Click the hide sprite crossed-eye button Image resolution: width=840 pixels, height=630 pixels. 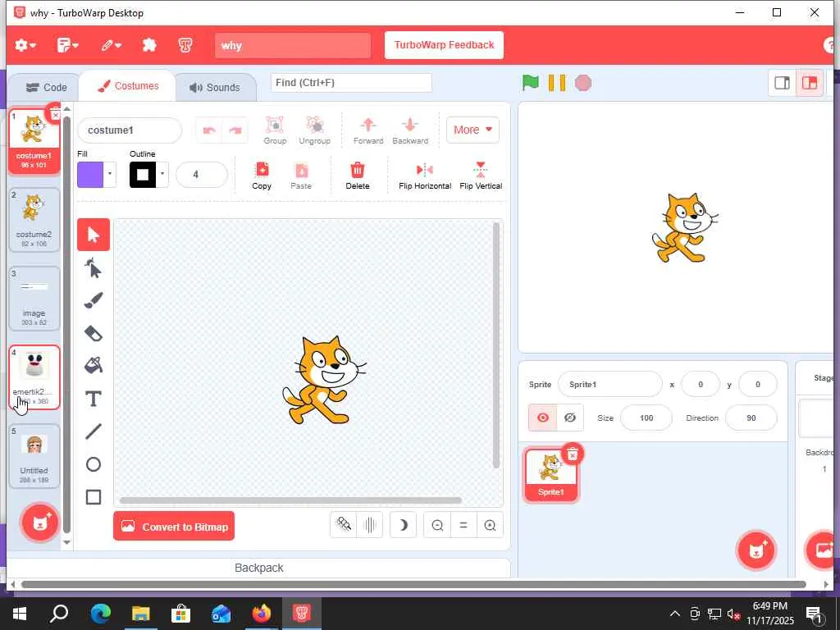point(570,418)
